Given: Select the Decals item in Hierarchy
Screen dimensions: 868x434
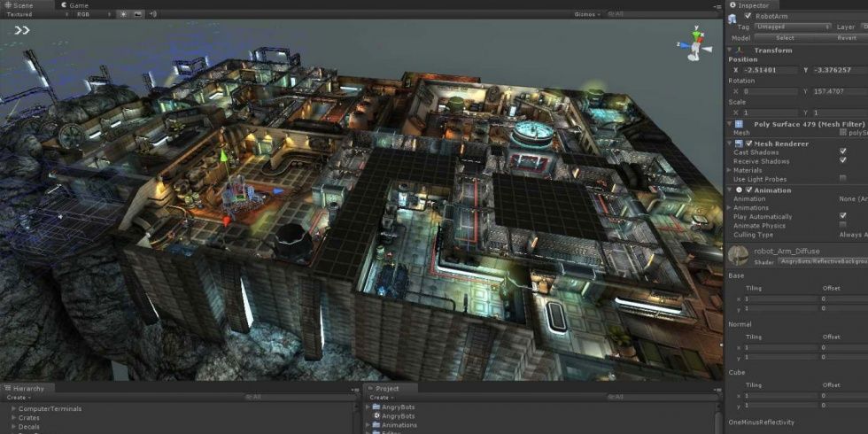Looking at the screenshot, I should [28, 427].
